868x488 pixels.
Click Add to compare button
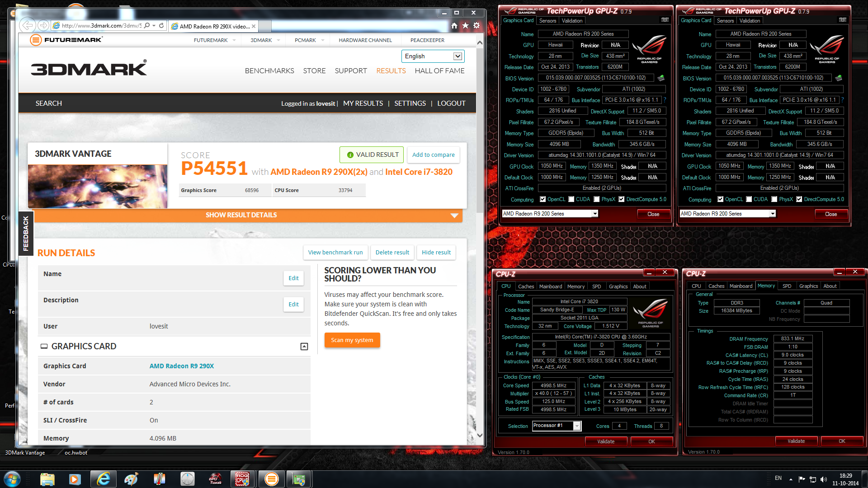click(x=434, y=155)
